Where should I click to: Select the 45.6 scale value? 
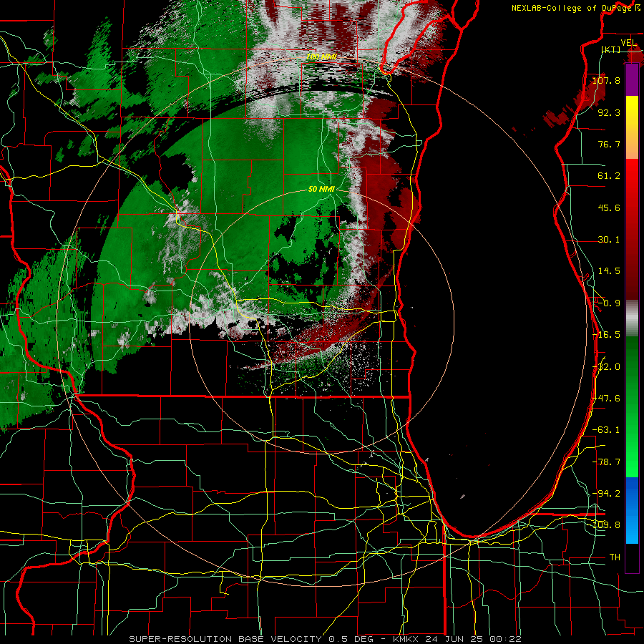(609, 208)
